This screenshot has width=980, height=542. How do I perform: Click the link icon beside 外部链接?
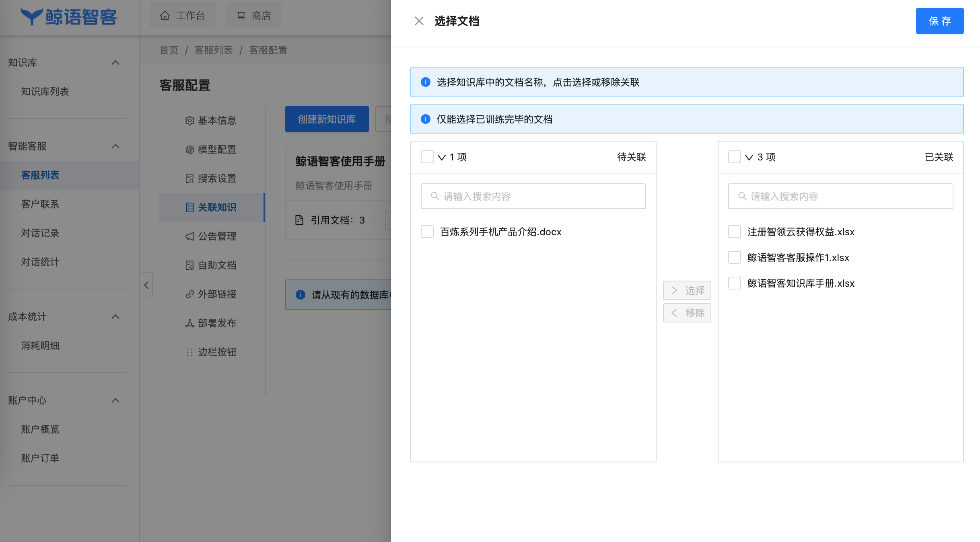pyautogui.click(x=189, y=294)
